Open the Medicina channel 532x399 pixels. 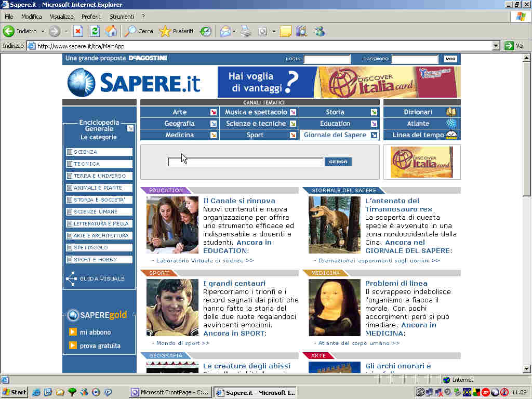click(179, 135)
